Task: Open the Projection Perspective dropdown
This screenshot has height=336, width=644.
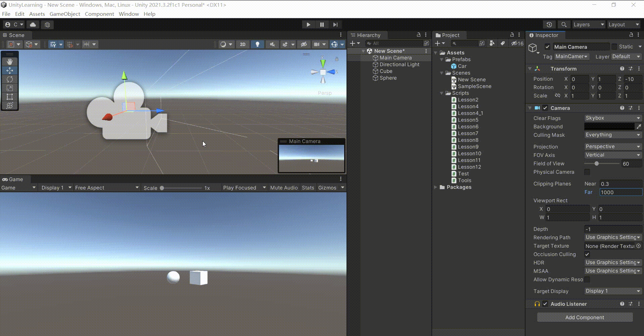Action: pyautogui.click(x=612, y=146)
